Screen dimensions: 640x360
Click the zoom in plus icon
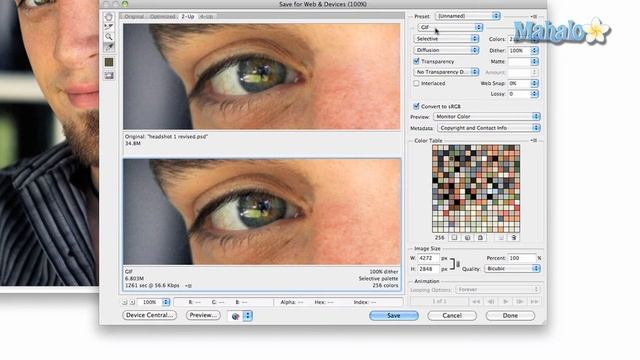(132, 302)
